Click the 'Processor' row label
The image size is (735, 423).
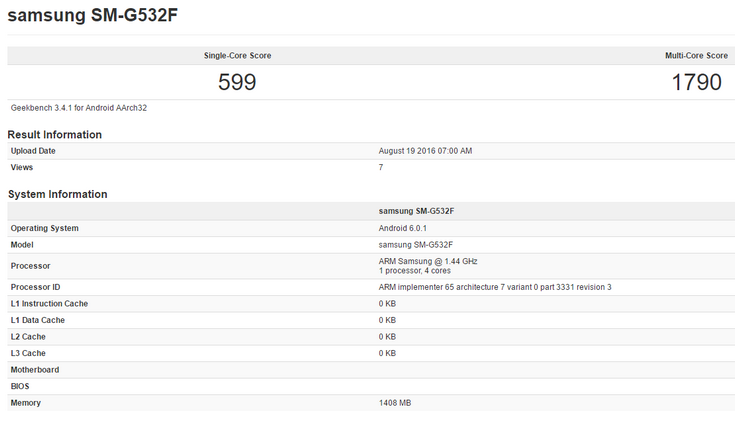click(30, 266)
